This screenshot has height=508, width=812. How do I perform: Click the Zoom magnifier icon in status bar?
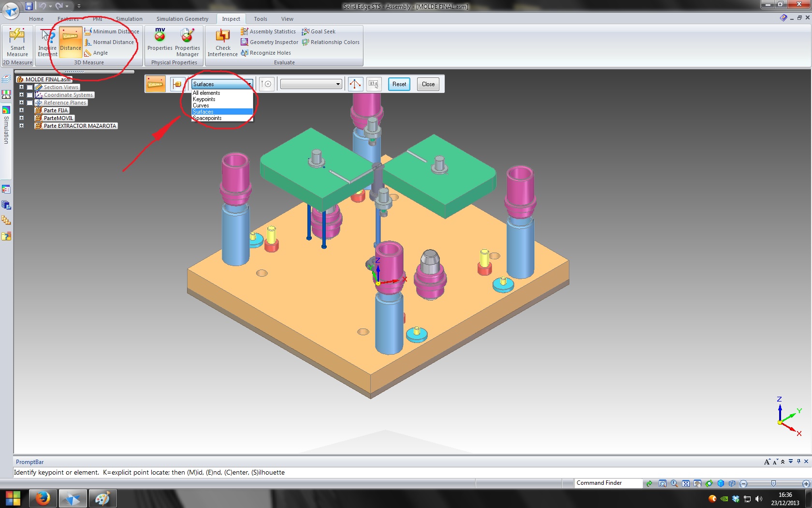click(674, 483)
